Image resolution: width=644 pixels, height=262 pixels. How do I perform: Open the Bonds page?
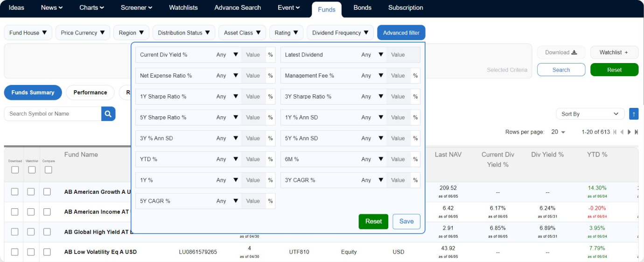pos(363,7)
